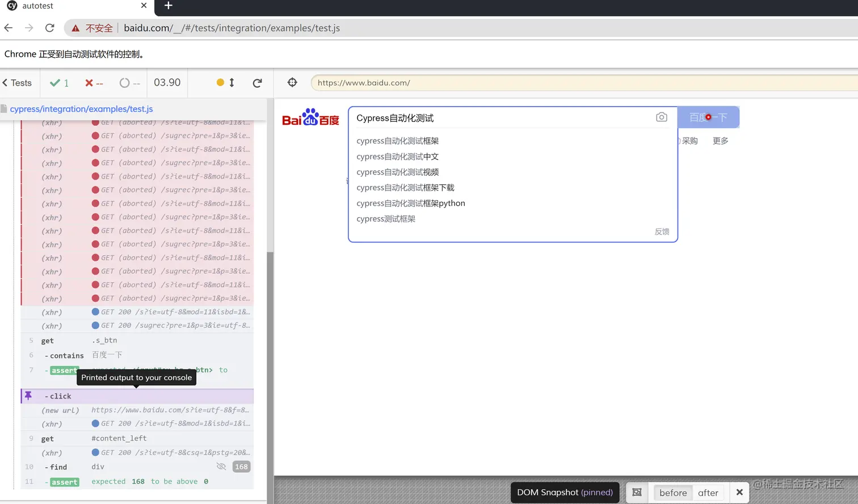Select suggestion cypress自动化测试框架下载

[405, 188]
